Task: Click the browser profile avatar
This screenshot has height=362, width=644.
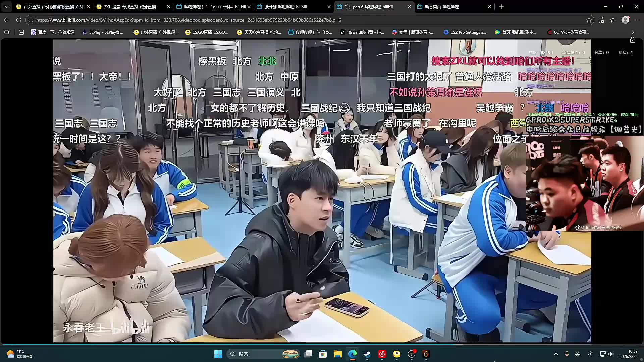Action: (625, 20)
